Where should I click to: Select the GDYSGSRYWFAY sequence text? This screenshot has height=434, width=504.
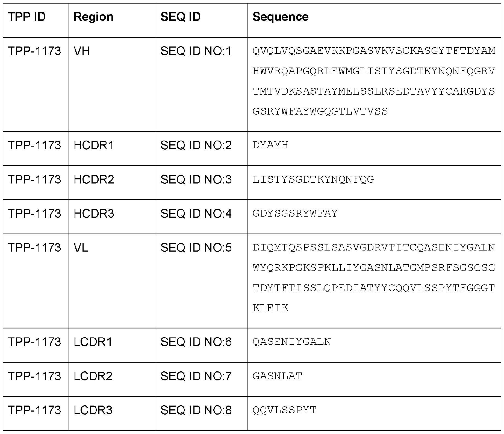295,214
